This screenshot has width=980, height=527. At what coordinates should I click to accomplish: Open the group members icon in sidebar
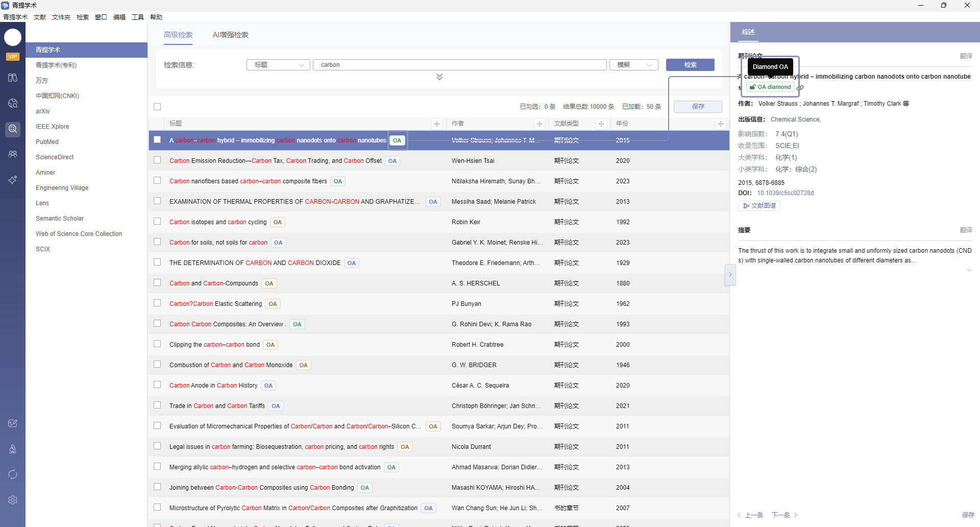click(13, 154)
